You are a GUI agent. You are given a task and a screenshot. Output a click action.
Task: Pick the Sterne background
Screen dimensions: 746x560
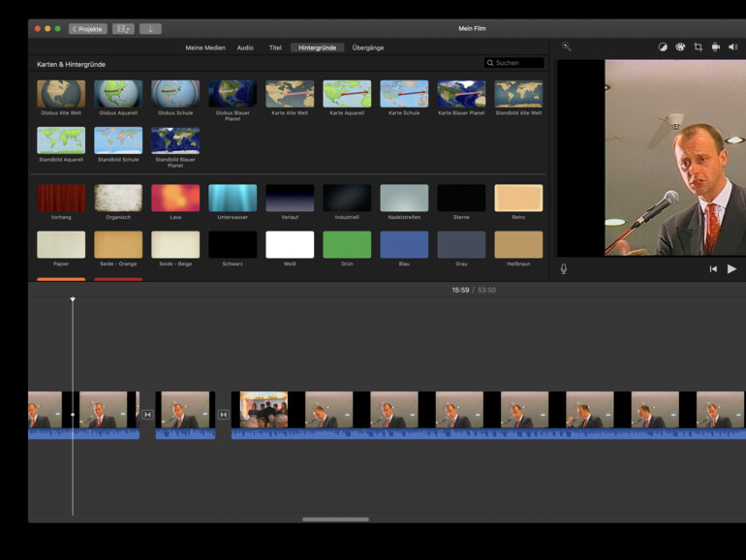pyautogui.click(x=461, y=198)
